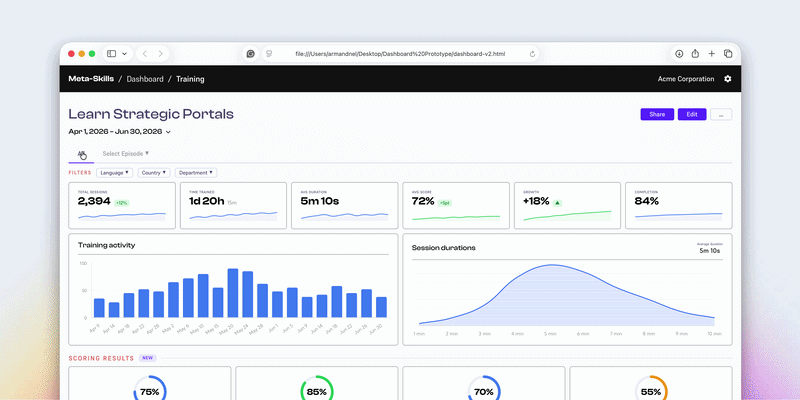
Task: Open the sidebar options chevron
Action: (x=124, y=54)
